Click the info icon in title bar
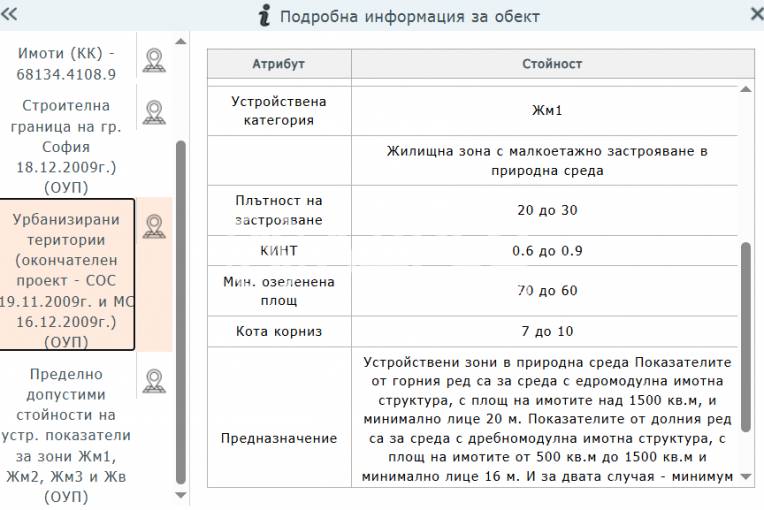The width and height of the screenshot is (764, 510). pyautogui.click(x=264, y=15)
